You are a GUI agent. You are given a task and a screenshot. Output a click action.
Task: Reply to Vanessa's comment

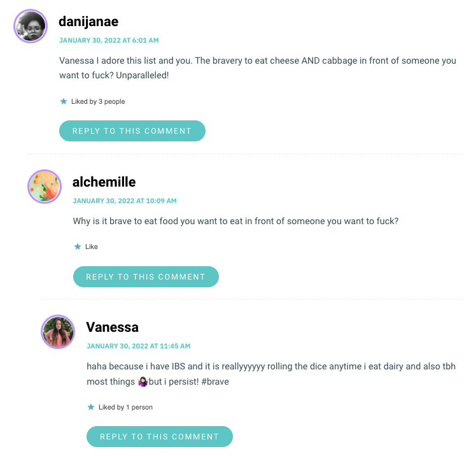click(160, 436)
